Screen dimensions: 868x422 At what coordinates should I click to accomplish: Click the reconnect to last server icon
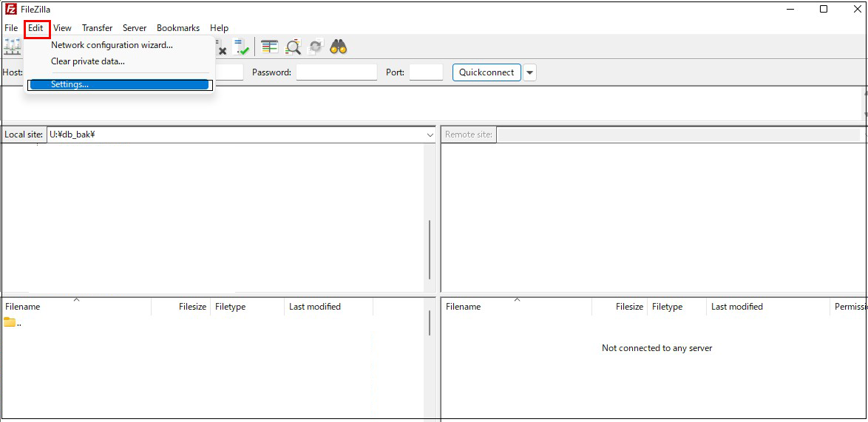[240, 47]
